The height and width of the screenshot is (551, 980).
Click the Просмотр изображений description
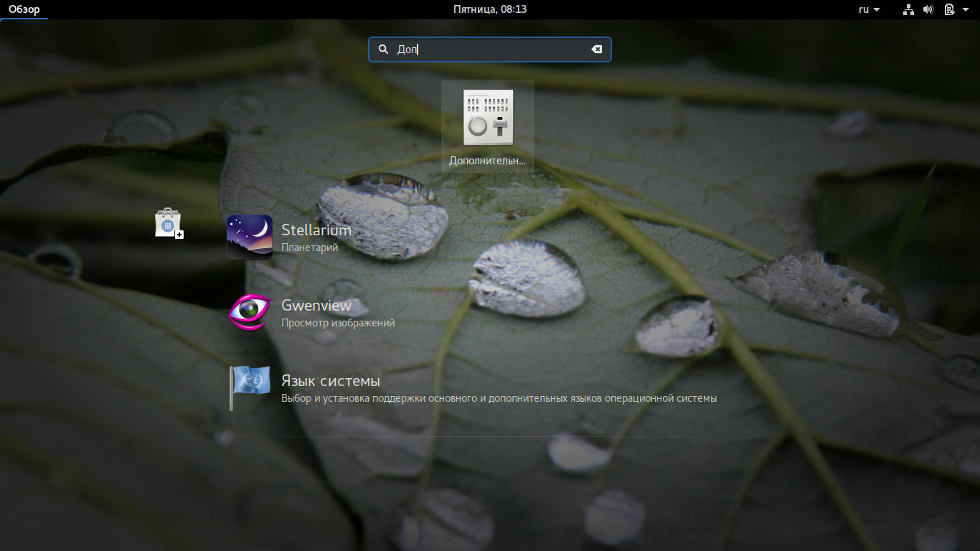click(338, 323)
